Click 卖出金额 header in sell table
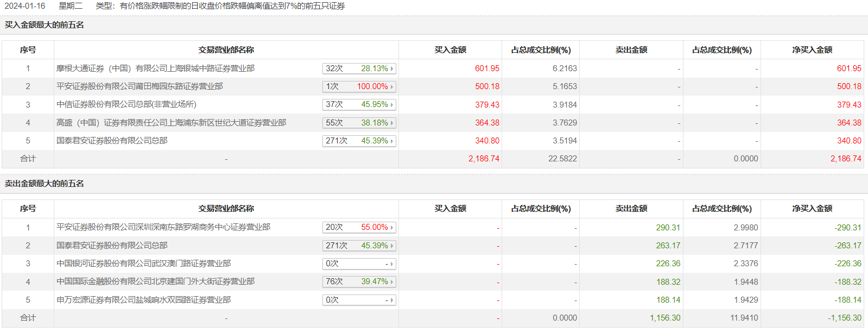The width and height of the screenshot is (868, 332). click(631, 209)
